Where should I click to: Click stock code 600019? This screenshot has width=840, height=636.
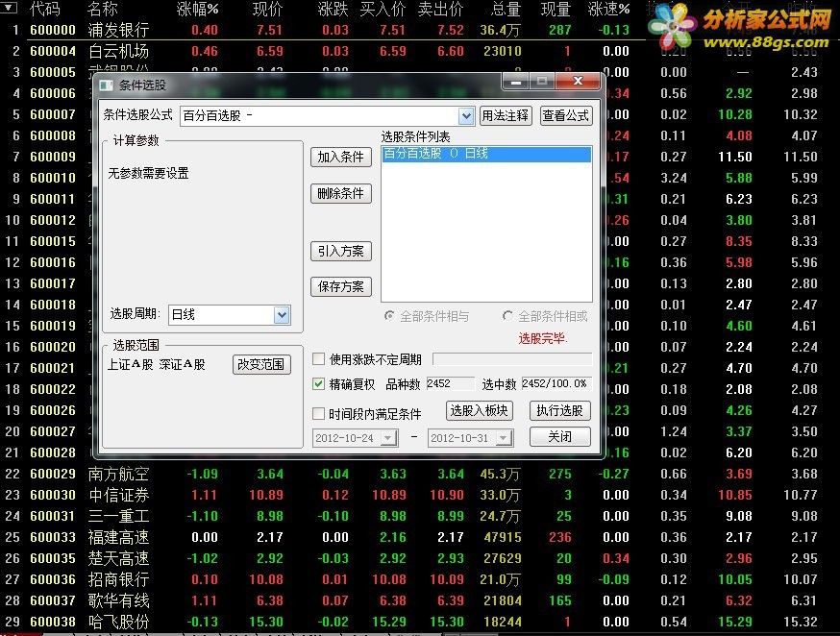(53, 326)
